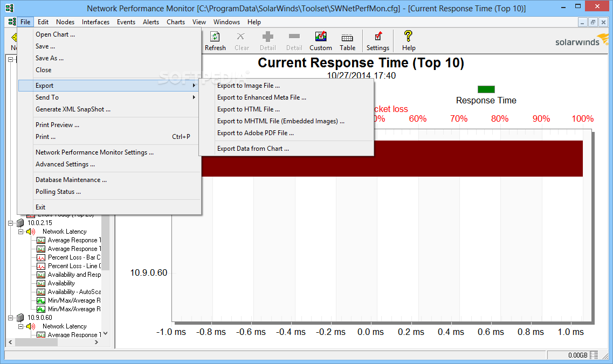The width and height of the screenshot is (613, 364).
Task: Open the Settings toolbar icon
Action: (x=378, y=36)
